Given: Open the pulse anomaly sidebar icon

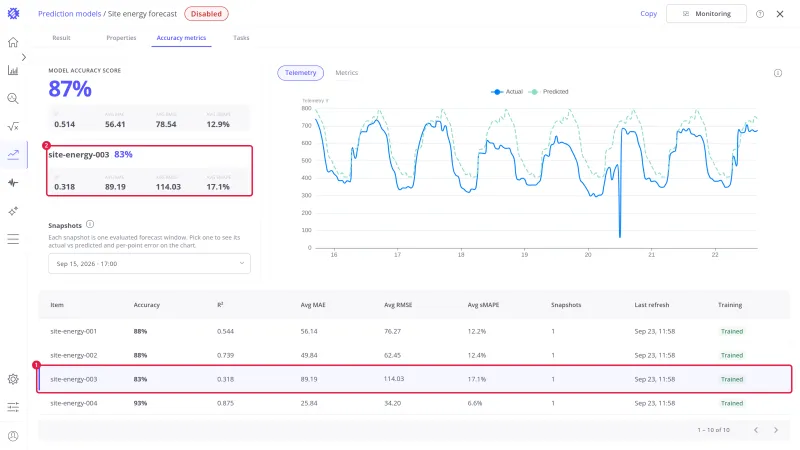Looking at the screenshot, I should 13,183.
